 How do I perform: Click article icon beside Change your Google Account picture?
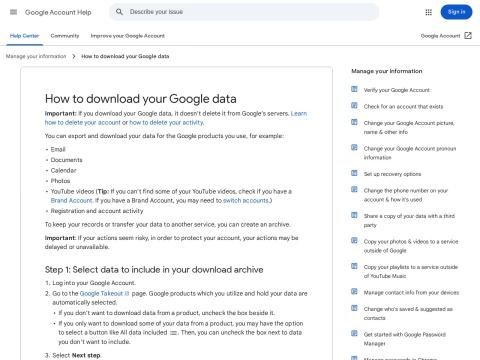[354, 122]
